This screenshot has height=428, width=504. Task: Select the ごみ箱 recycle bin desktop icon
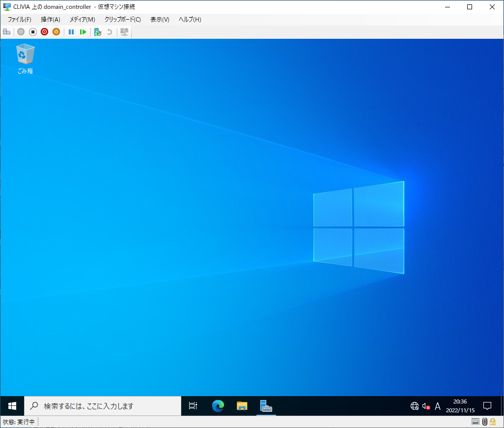coord(25,59)
